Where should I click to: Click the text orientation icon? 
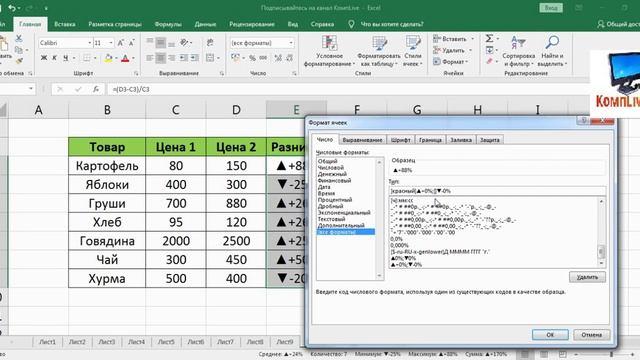[184, 42]
